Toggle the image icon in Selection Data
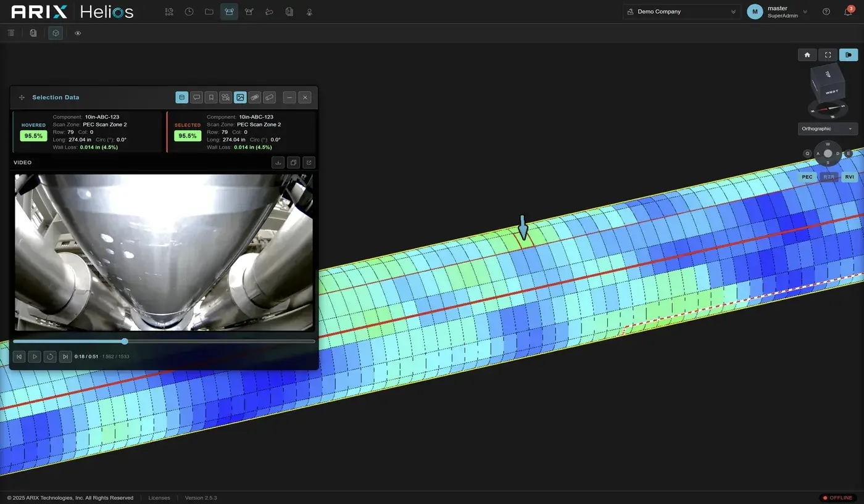Screen dimensions: 864x504 240,97
